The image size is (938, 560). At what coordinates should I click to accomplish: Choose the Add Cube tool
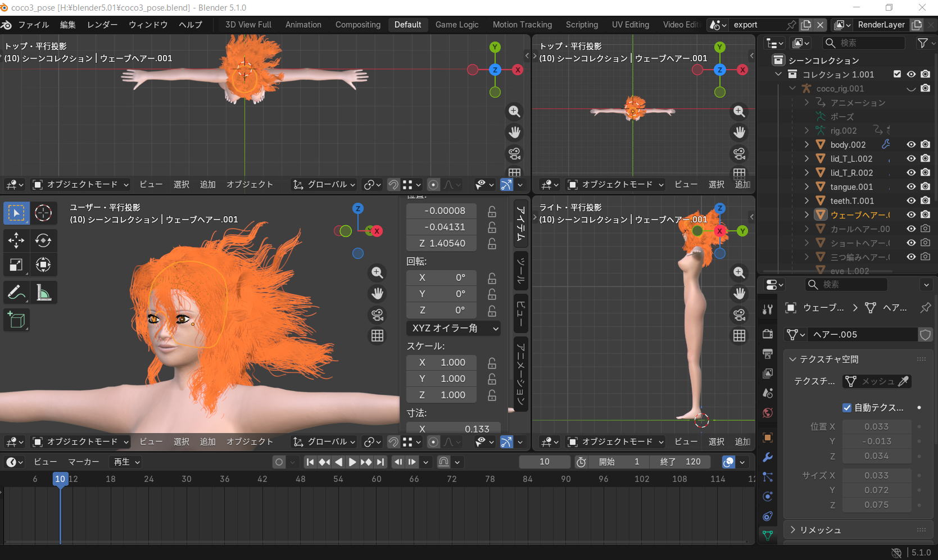pos(16,320)
